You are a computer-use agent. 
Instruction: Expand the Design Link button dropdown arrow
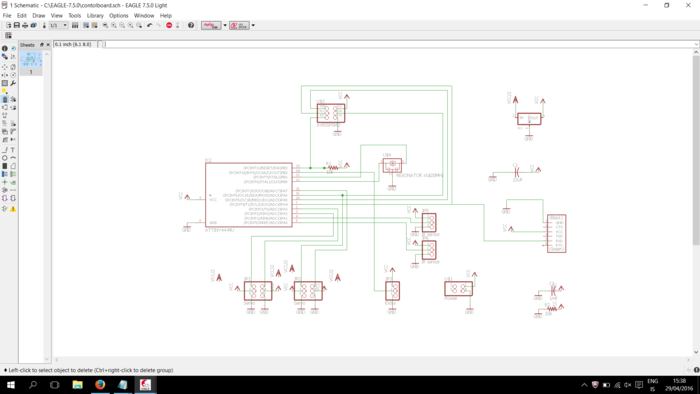[225, 25]
